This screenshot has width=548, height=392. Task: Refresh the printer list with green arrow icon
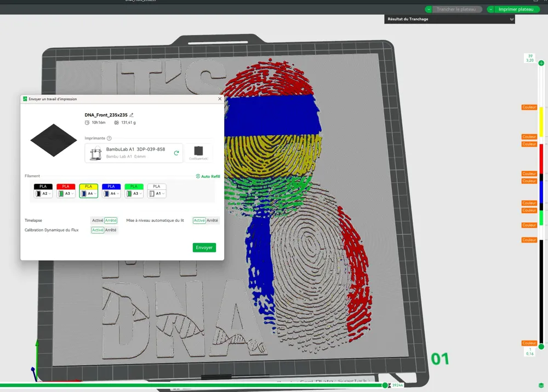(x=176, y=153)
